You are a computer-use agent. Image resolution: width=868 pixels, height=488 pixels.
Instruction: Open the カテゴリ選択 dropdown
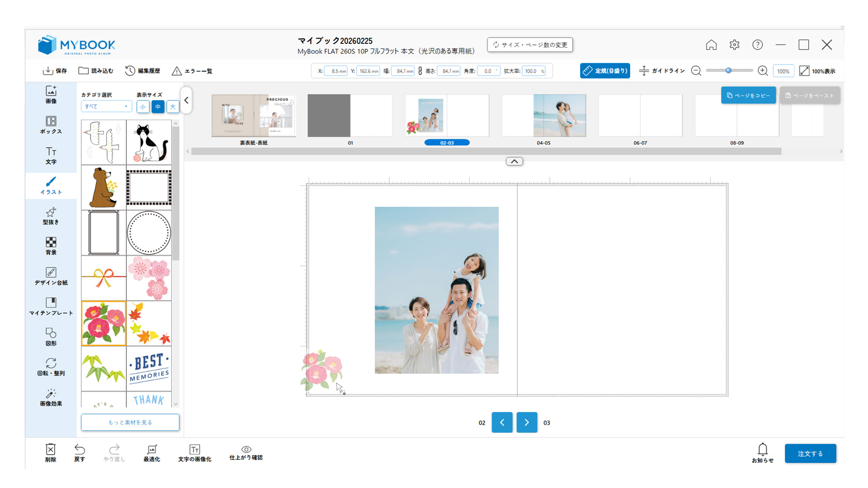click(106, 106)
